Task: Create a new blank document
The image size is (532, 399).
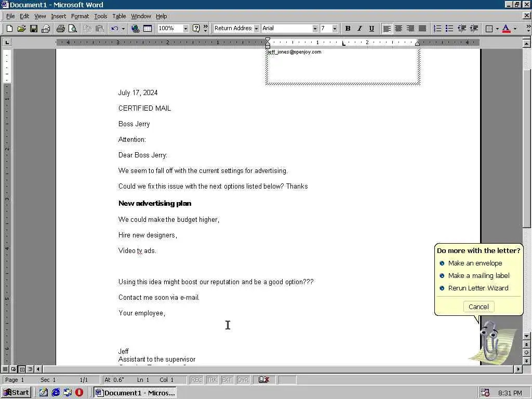Action: [9, 29]
